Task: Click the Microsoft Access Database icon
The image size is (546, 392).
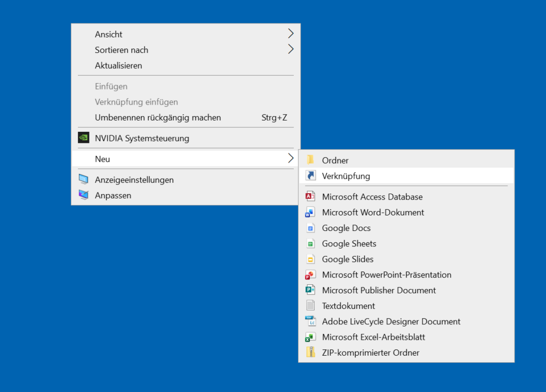Action: pyautogui.click(x=310, y=197)
